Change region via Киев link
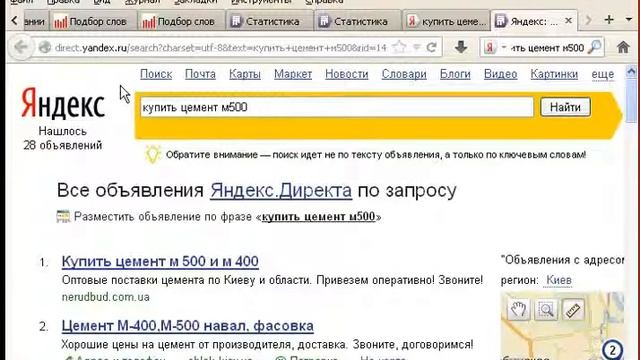The height and width of the screenshot is (360, 640). pyautogui.click(x=559, y=280)
